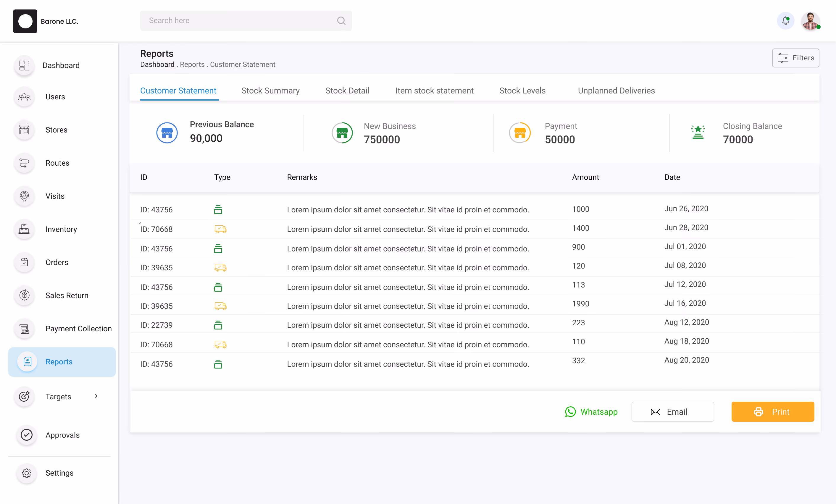Open the Item stock statement tab
The image size is (836, 504).
coord(434,91)
